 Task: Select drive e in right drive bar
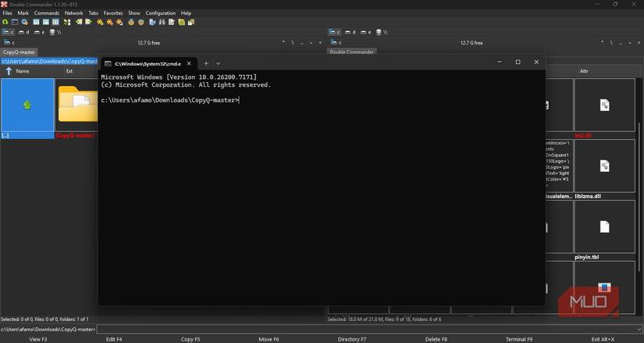point(365,32)
